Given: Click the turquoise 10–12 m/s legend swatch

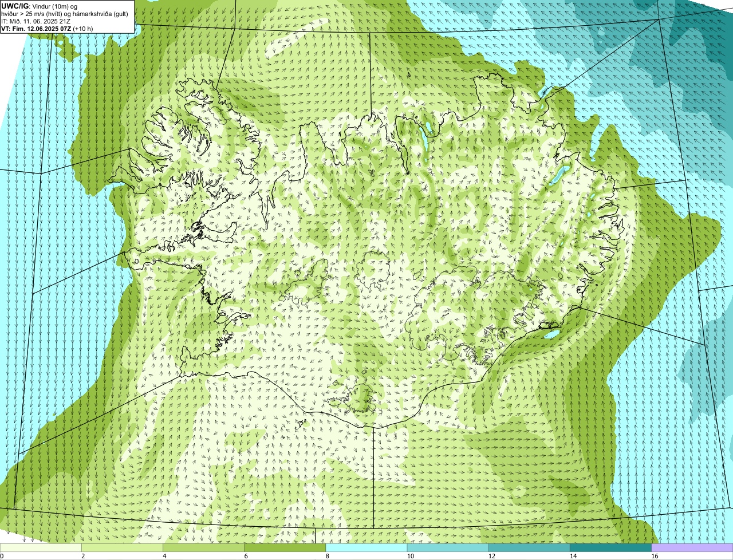Looking at the screenshot, I should pyautogui.click(x=448, y=547).
